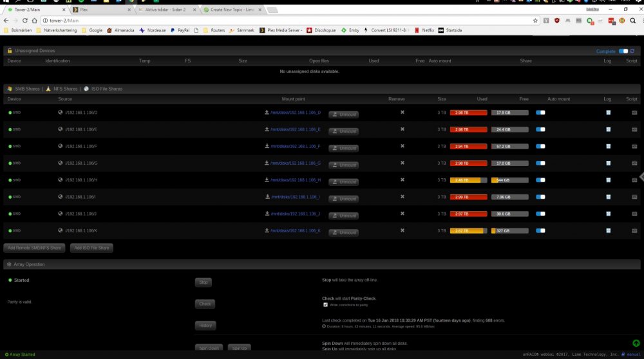Viewport: 644px width, 359px height.
Task: Click Add Remote SMB/NFS Share button
Action: (x=34, y=248)
